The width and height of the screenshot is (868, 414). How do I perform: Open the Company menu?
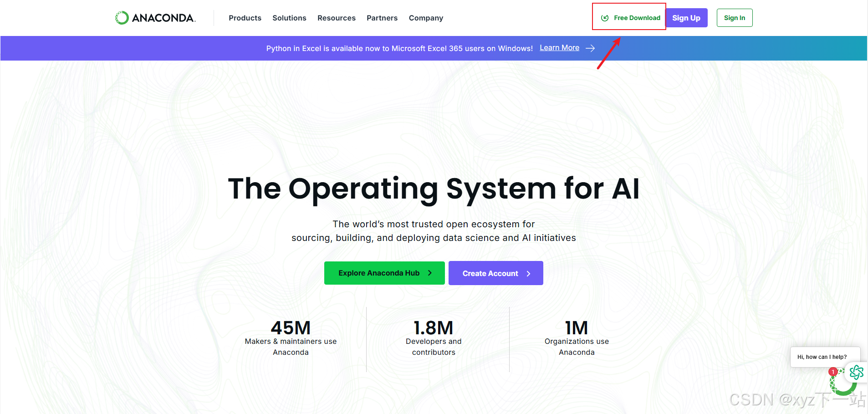(426, 18)
